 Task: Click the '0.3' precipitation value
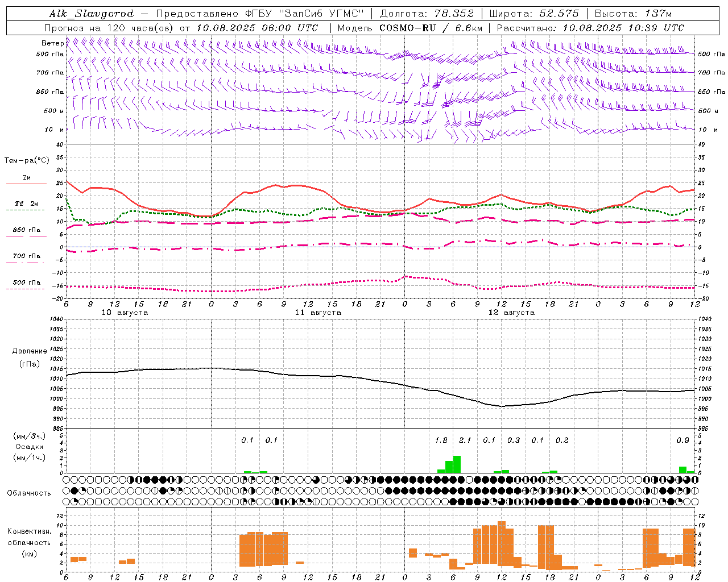[513, 440]
